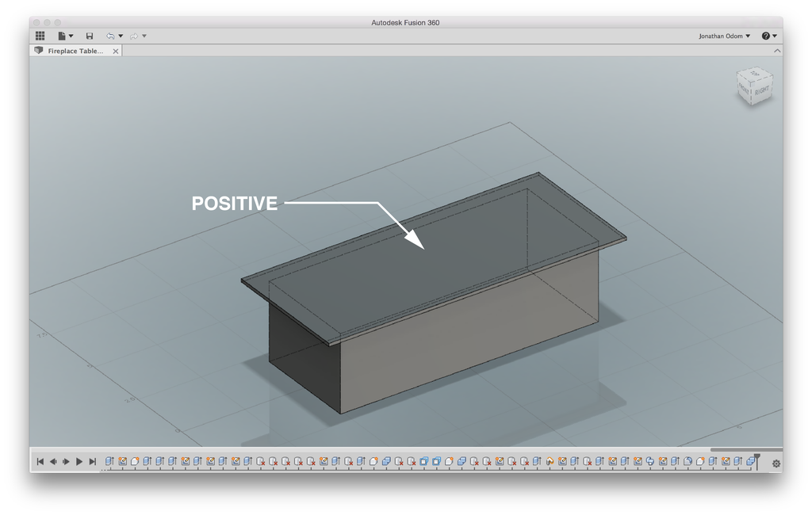Image resolution: width=812 pixels, height=515 pixels.
Task: Open the Jonathan Odom account menu
Action: tap(724, 36)
